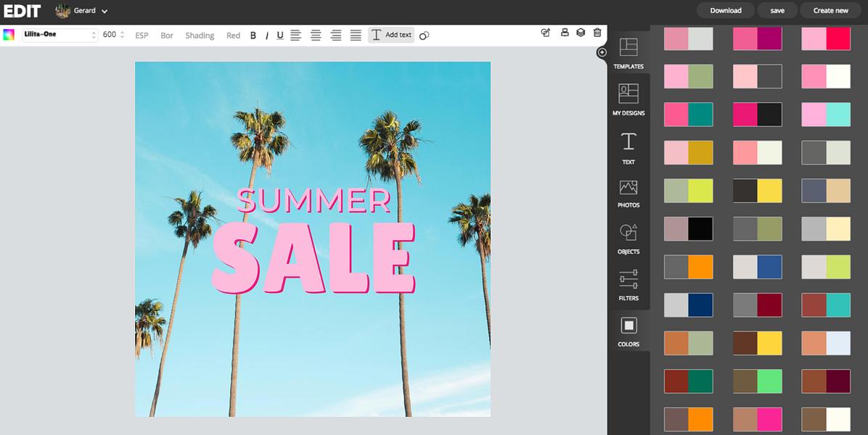
Task: Open the Text panel in the sidebar
Action: (629, 148)
